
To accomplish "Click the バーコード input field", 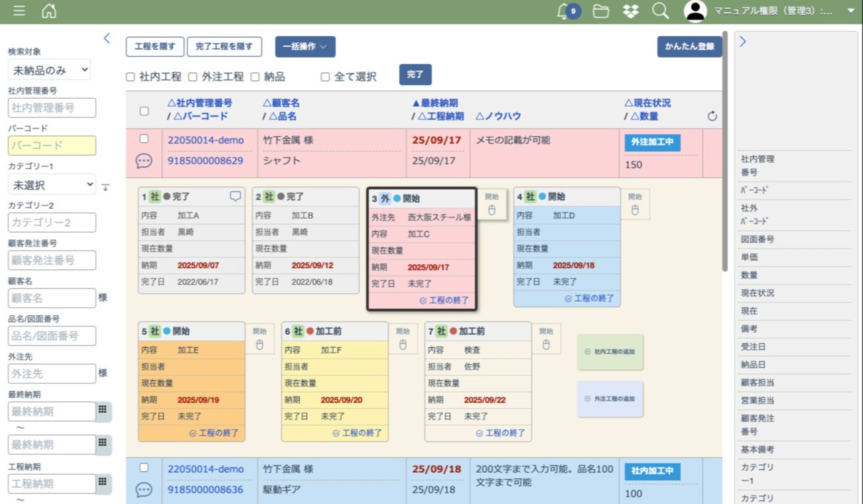I will coord(52,145).
